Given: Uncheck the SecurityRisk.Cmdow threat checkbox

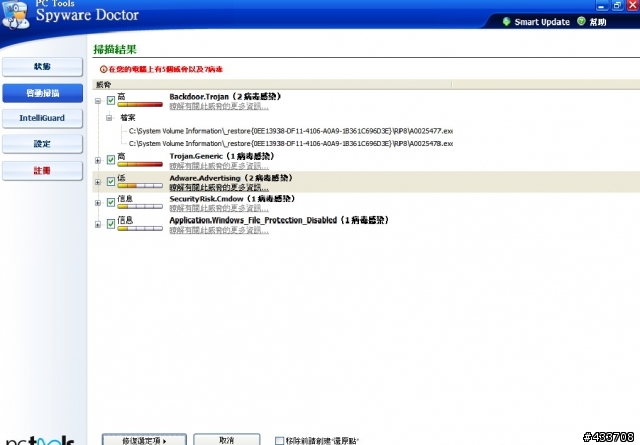Looking at the screenshot, I should coord(111,202).
